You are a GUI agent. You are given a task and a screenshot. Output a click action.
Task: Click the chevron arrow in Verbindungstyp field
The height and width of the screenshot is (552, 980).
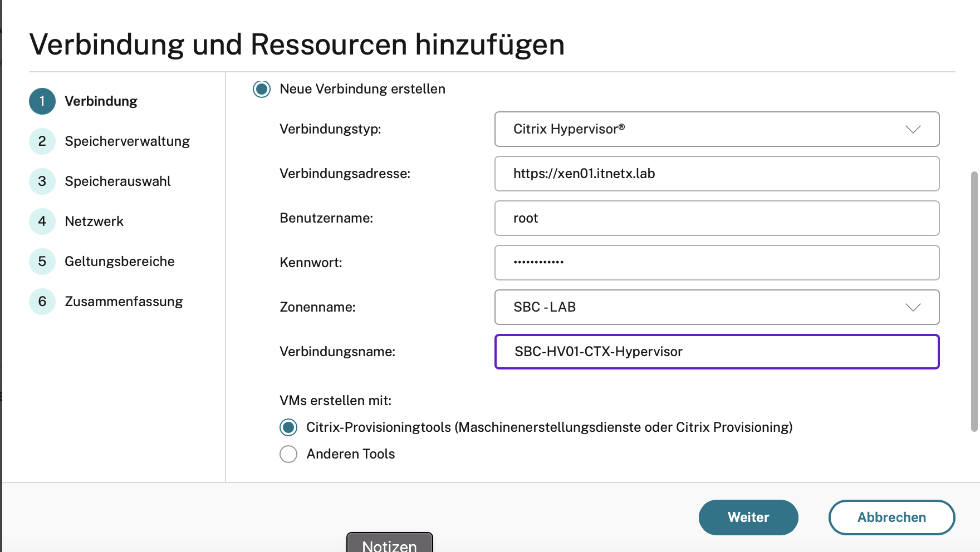[x=913, y=129]
